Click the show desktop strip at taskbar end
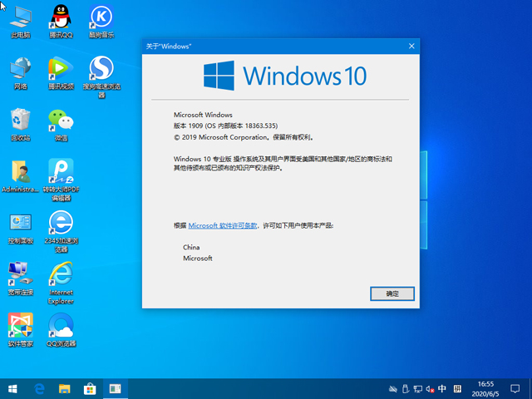532x399 pixels. pyautogui.click(x=530, y=389)
